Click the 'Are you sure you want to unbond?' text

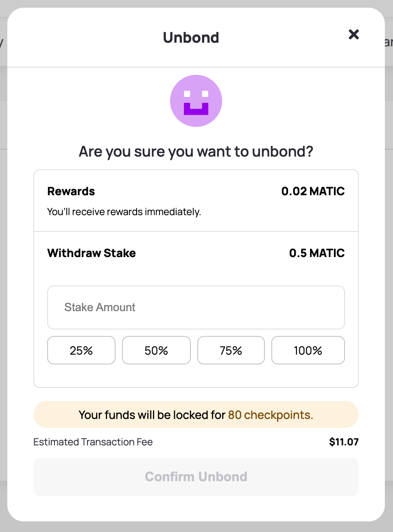[x=196, y=151]
